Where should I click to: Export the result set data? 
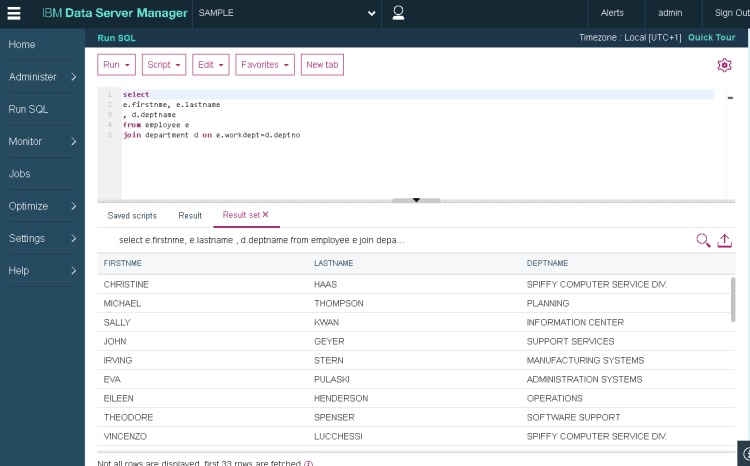pyautogui.click(x=725, y=240)
